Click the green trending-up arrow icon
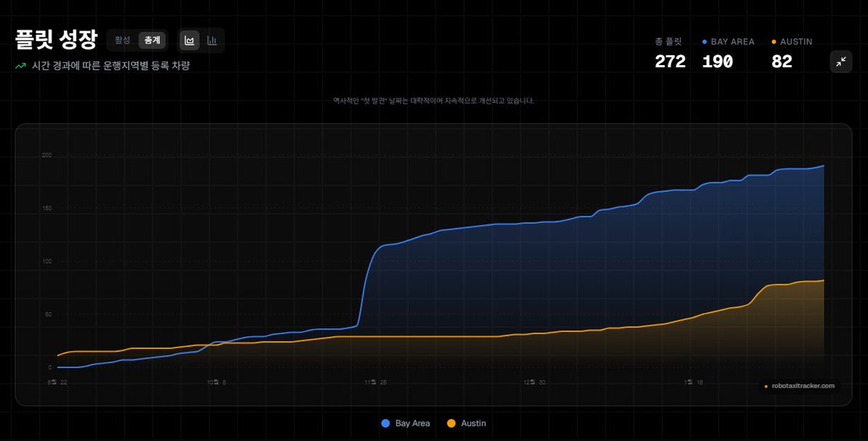 (20, 66)
